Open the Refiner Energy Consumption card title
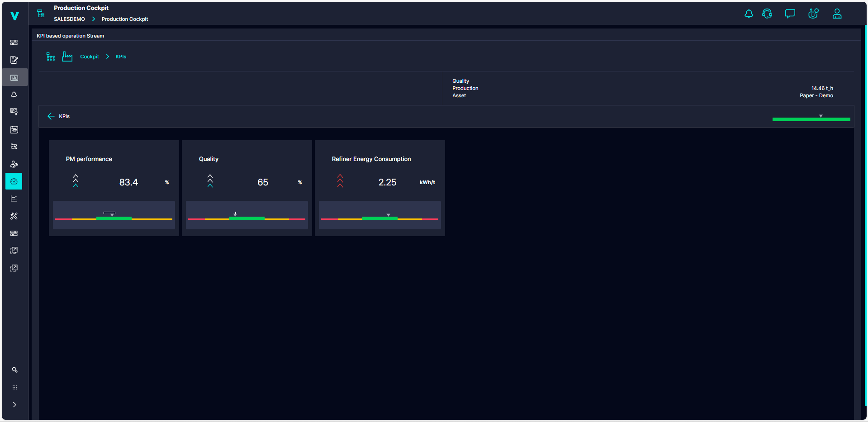Image resolution: width=868 pixels, height=422 pixels. coord(371,159)
